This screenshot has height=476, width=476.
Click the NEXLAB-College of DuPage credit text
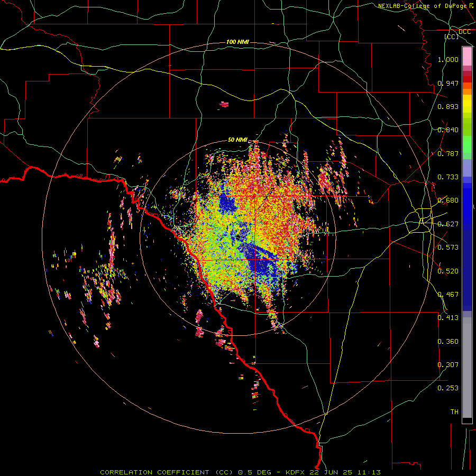tap(423, 6)
